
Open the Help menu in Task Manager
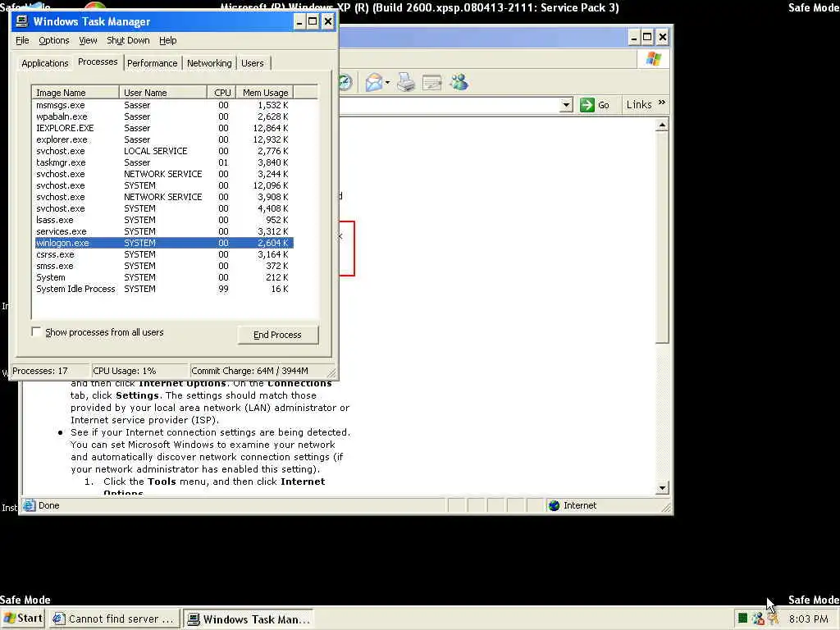click(167, 40)
